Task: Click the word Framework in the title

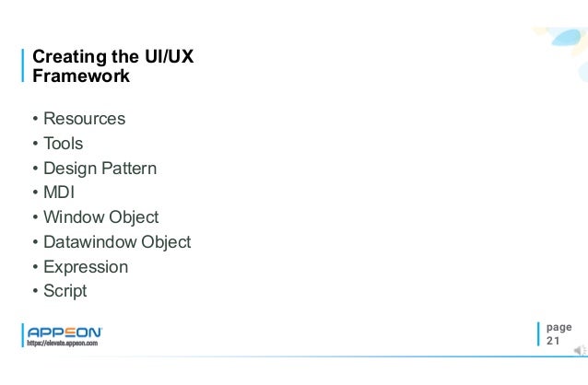Action: (81, 77)
